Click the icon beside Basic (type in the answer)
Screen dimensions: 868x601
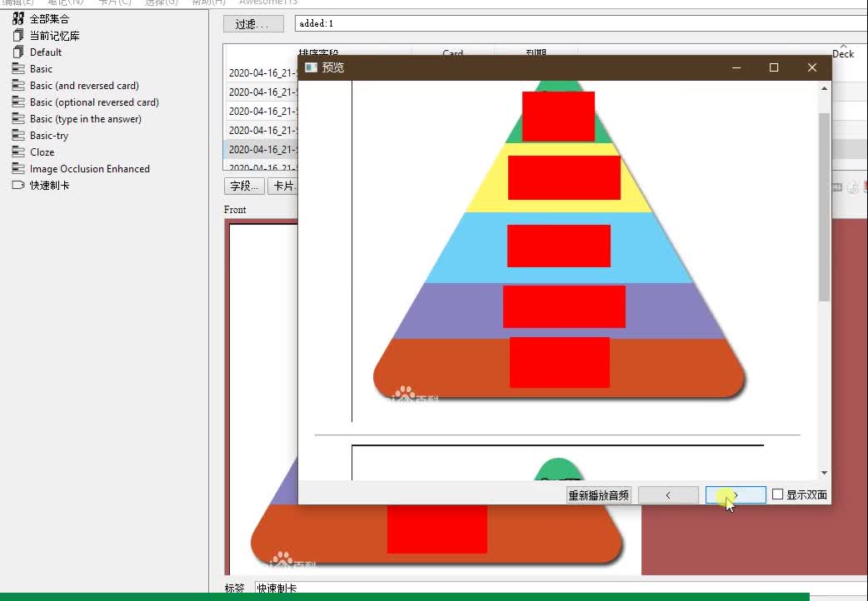click(x=18, y=118)
